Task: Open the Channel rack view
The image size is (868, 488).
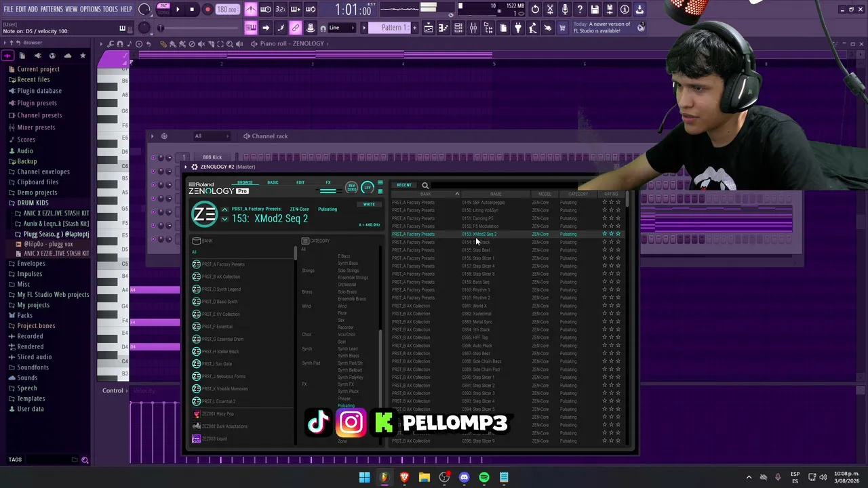Action: 458,28
